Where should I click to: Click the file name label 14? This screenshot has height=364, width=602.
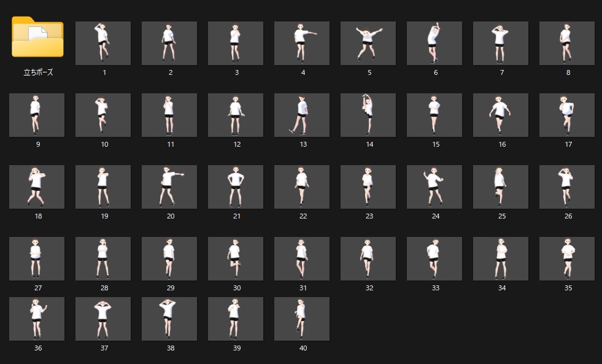(x=369, y=144)
